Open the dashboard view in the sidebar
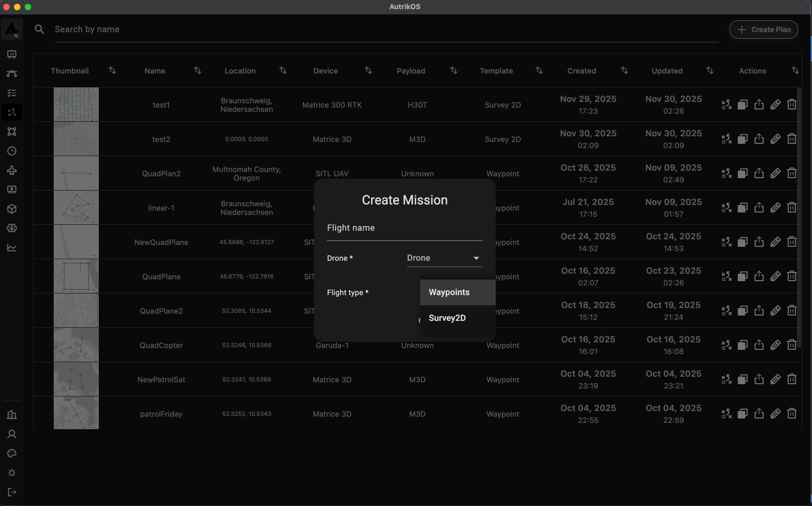This screenshot has width=812, height=506. pos(12,54)
